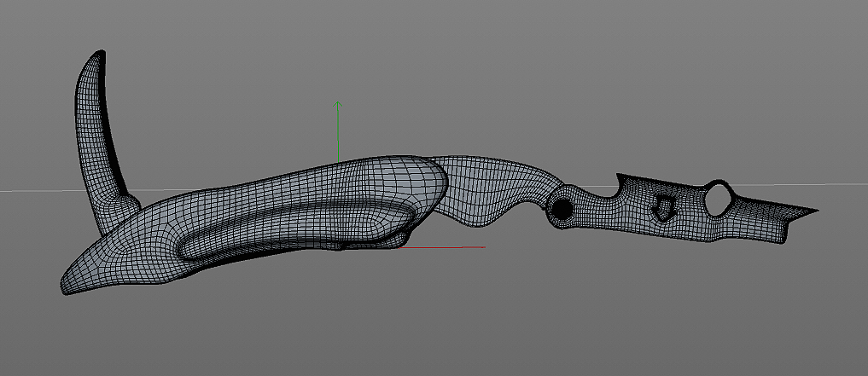Select the arrow-shaped cutout on blade
Image resolution: width=868 pixels, height=376 pixels.
coord(662,207)
